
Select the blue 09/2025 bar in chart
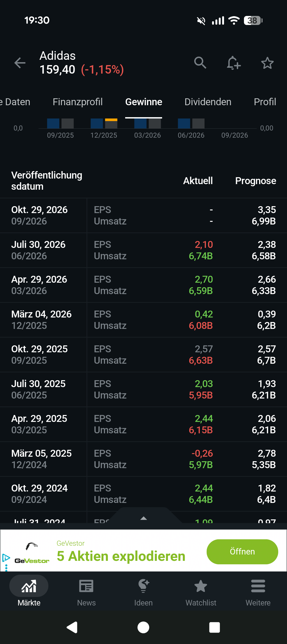(53, 124)
